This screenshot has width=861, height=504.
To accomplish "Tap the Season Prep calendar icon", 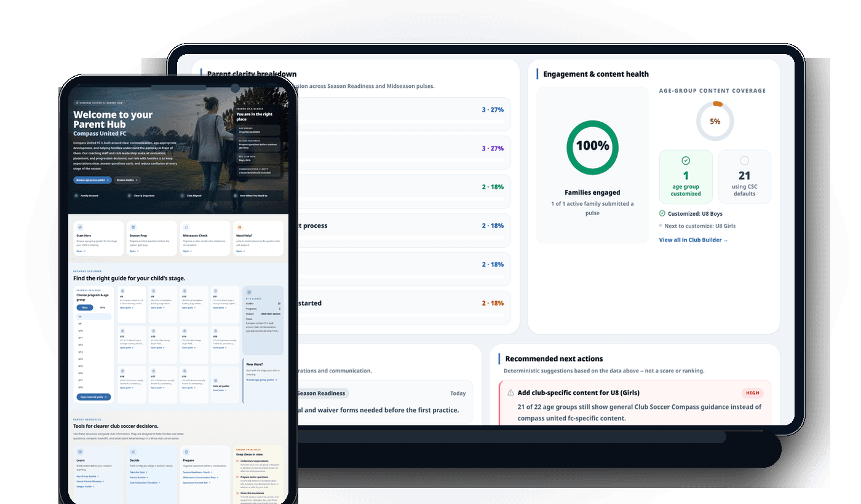I will [x=133, y=227].
